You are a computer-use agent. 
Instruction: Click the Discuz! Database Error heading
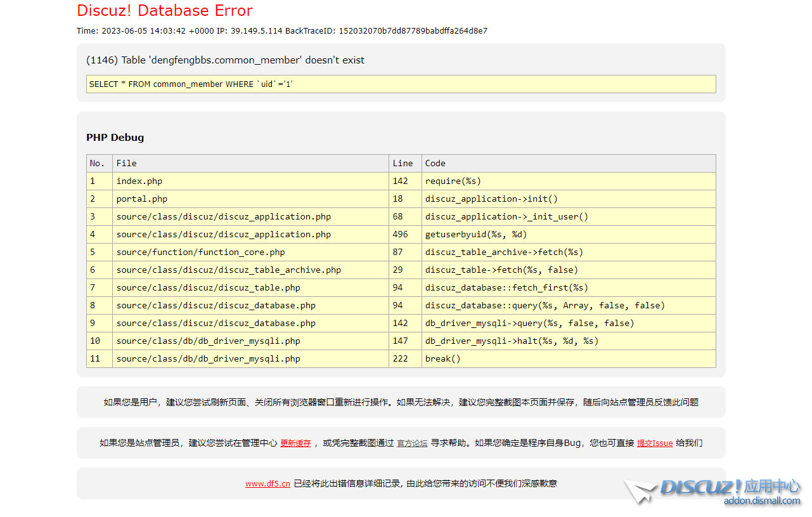click(x=165, y=11)
